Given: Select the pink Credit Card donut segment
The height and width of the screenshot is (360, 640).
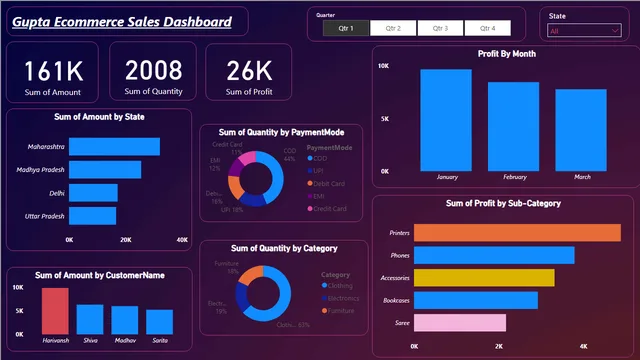Looking at the screenshot, I should click(247, 158).
